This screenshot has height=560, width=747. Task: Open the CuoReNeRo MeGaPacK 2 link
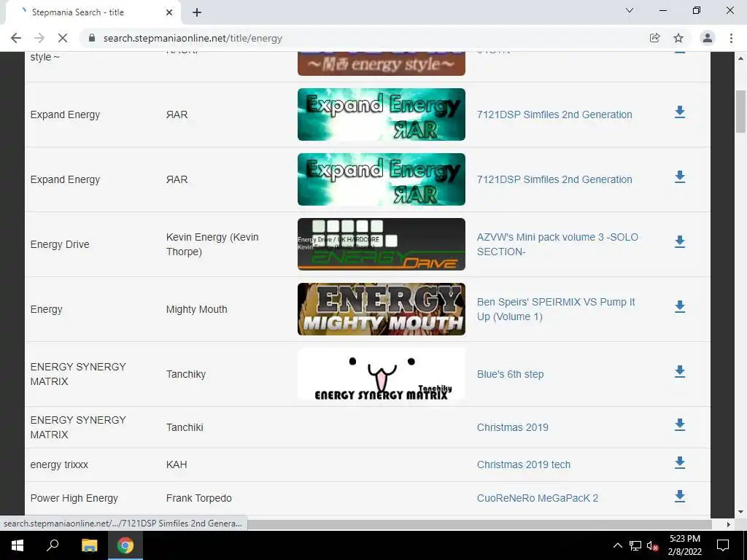click(x=538, y=499)
